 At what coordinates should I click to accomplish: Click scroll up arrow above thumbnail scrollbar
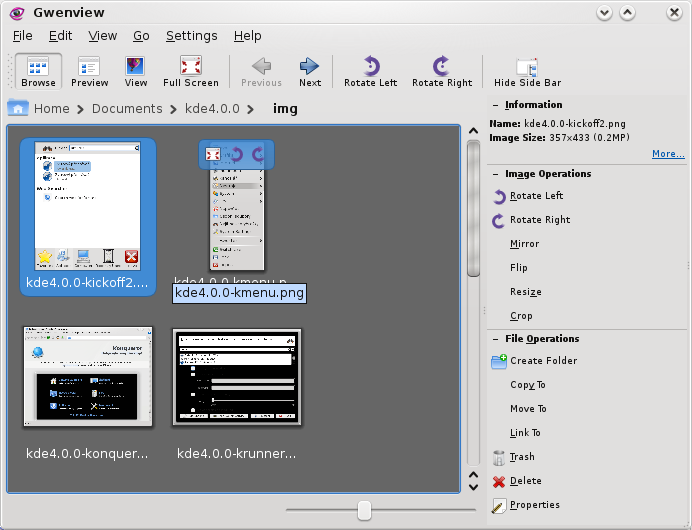point(474,131)
